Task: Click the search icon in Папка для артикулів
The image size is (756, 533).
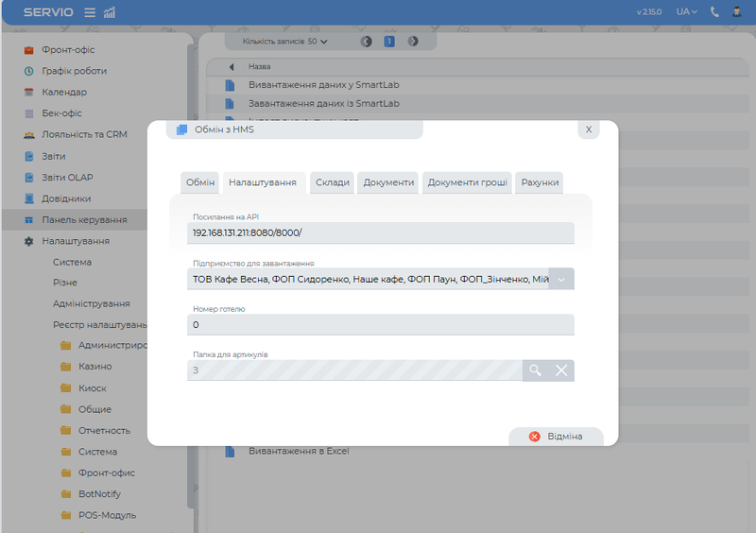Action: coord(535,370)
